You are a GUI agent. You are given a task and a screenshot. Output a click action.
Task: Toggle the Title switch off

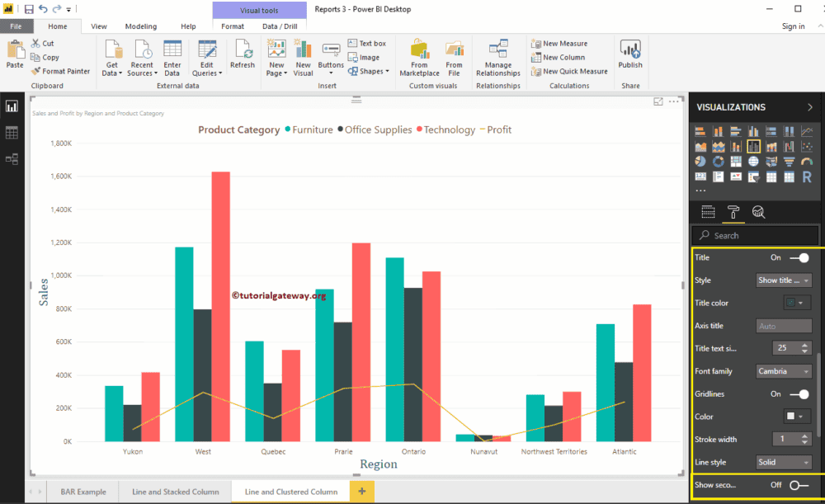pyautogui.click(x=799, y=258)
